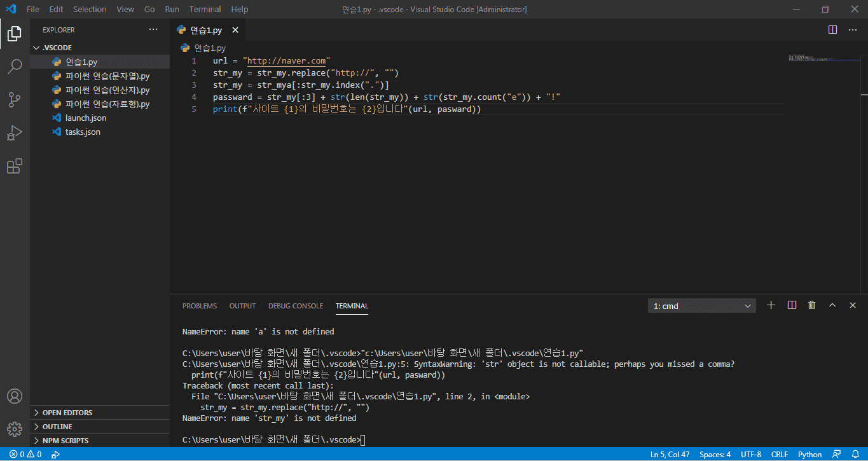Open the Manage gear settings
The image size is (868, 461).
[15, 429]
